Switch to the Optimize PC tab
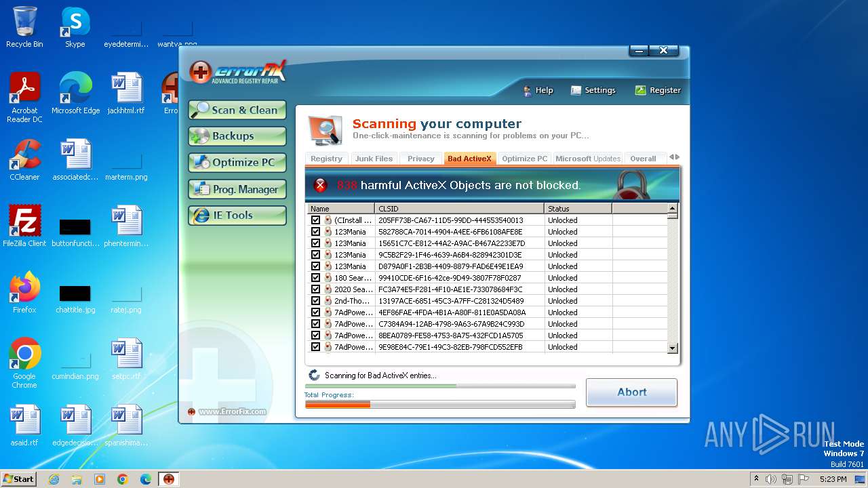This screenshot has width=868, height=488. [x=524, y=159]
